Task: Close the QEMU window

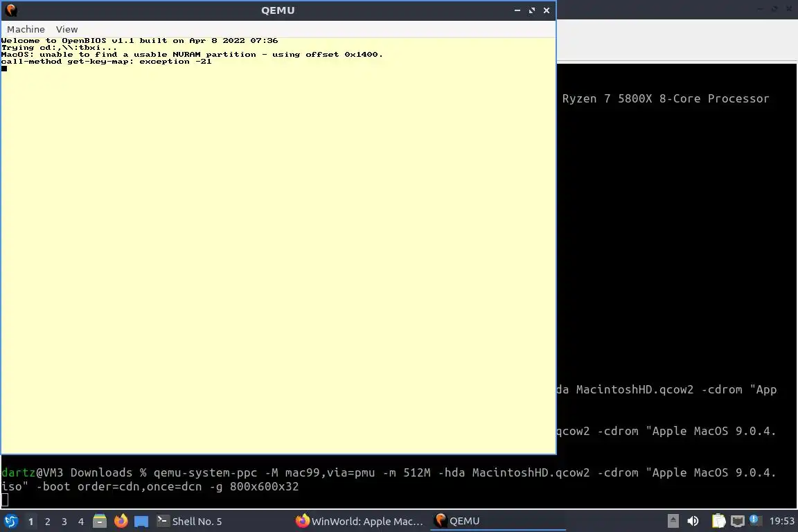Action: (x=546, y=10)
